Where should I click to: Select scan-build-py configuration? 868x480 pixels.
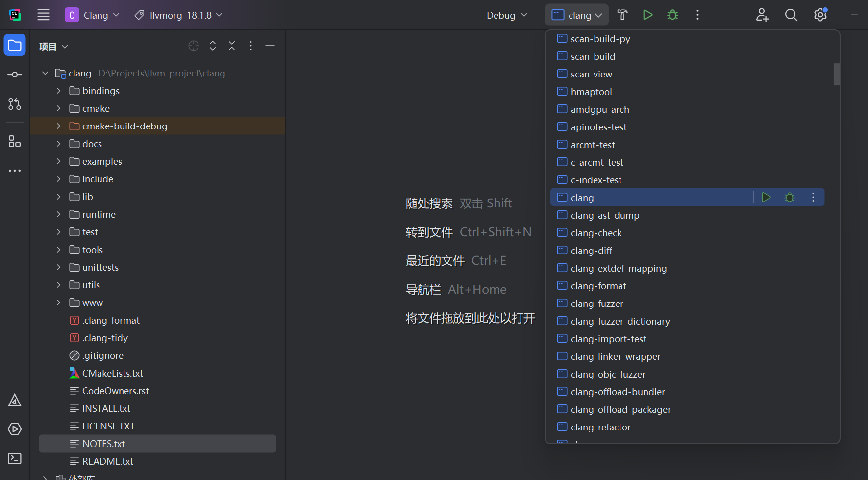(688, 39)
